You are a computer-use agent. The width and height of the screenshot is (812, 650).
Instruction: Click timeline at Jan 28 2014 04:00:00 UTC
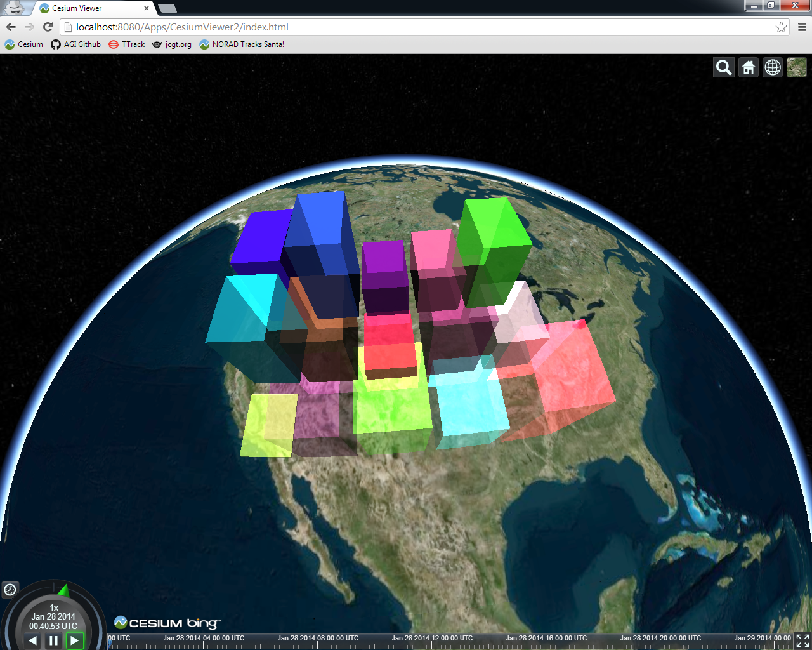[x=204, y=639]
